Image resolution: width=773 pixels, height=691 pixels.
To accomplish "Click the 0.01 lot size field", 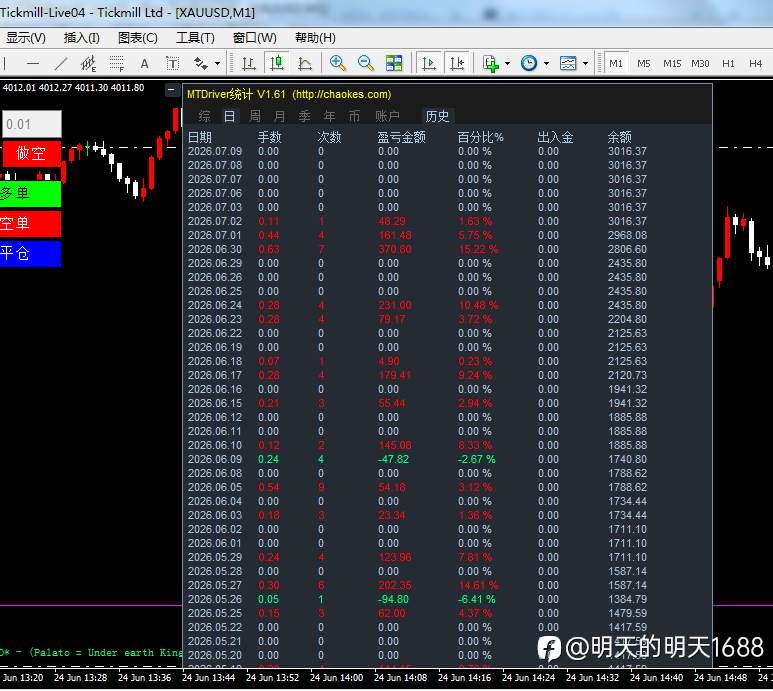I will 32,124.
